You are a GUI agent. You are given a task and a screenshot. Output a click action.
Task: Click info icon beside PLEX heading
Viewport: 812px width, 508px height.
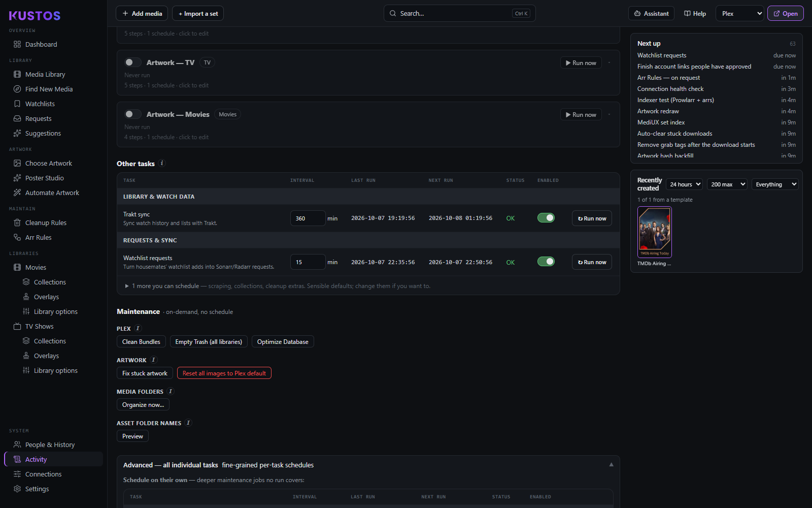138,328
